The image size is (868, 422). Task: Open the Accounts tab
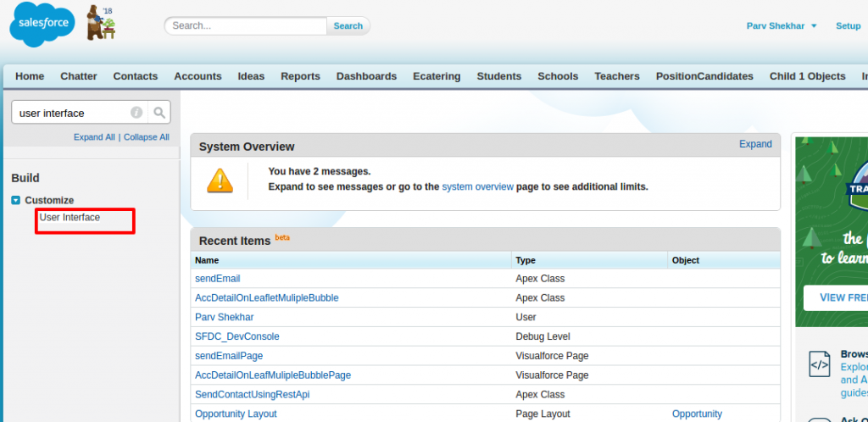(198, 76)
